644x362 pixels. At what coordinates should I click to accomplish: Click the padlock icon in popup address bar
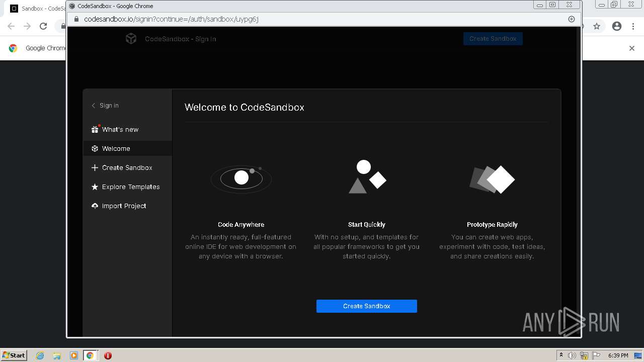76,19
